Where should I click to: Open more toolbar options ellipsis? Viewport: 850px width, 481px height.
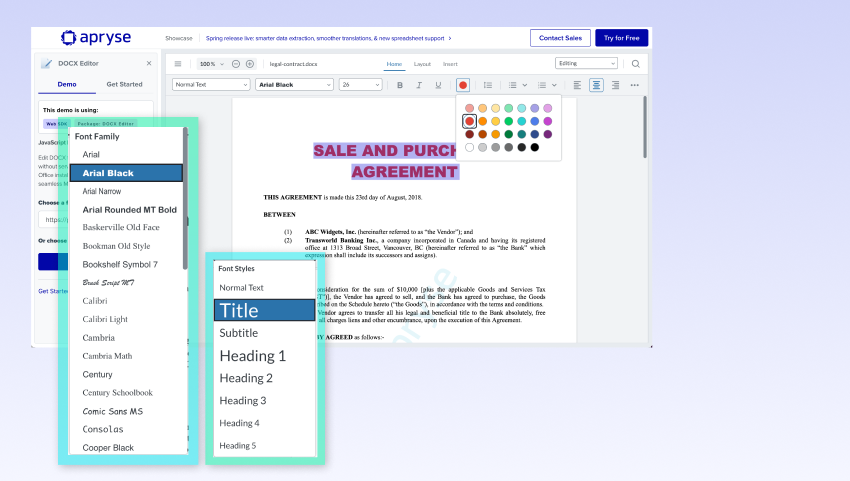635,85
